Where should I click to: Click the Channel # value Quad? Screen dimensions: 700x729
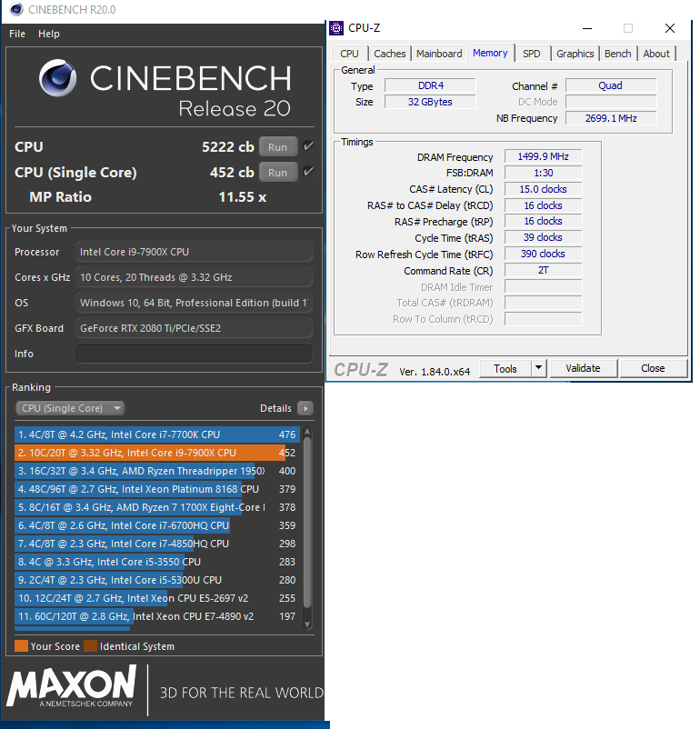(x=611, y=85)
